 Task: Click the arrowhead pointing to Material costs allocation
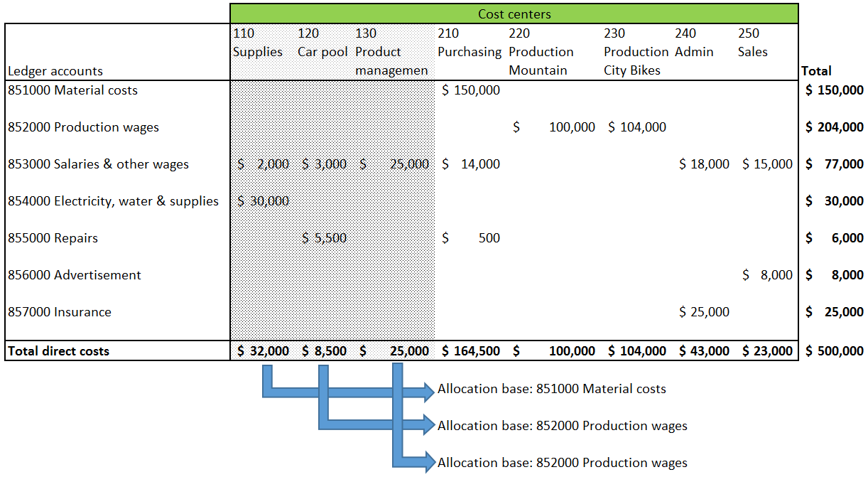pos(428,390)
